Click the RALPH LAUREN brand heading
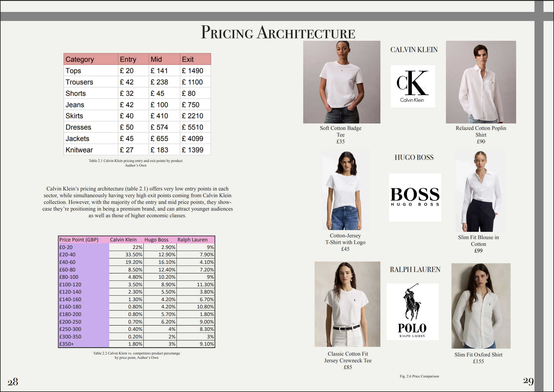 pos(415,270)
